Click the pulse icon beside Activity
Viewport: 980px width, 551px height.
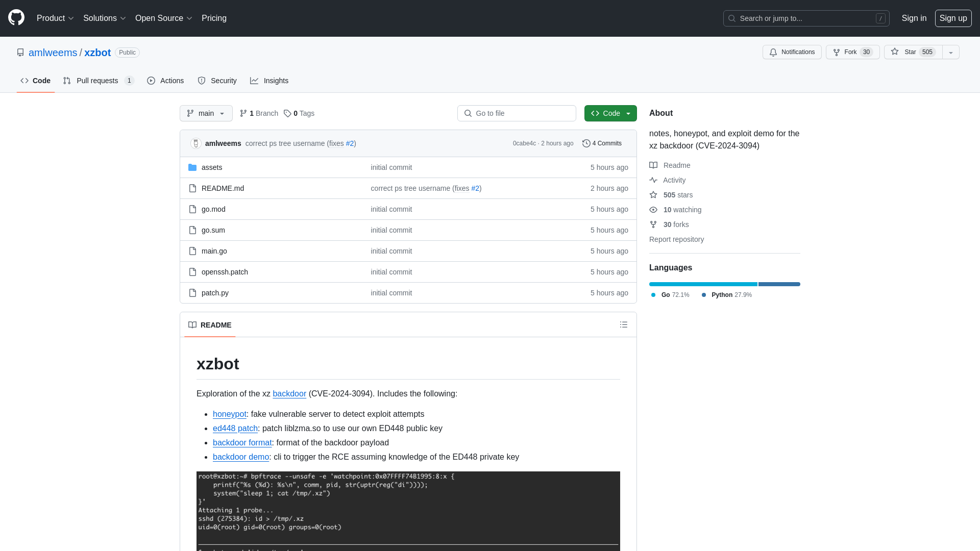[x=653, y=180]
